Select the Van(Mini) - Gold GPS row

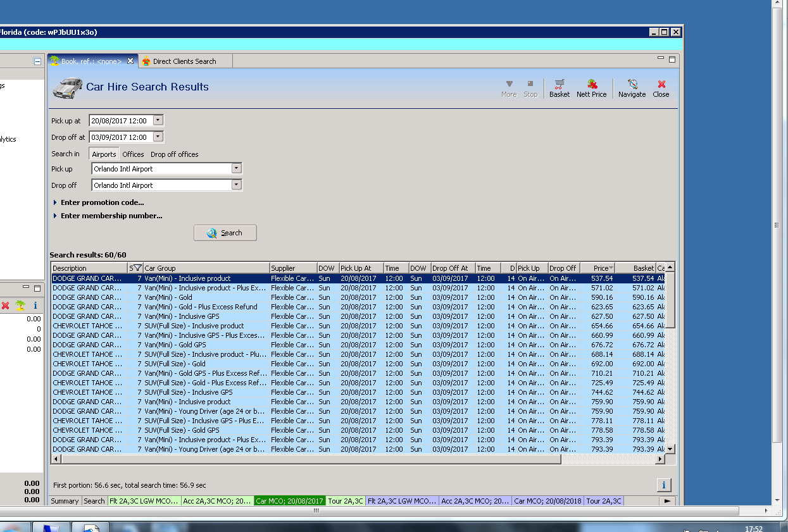click(175, 345)
